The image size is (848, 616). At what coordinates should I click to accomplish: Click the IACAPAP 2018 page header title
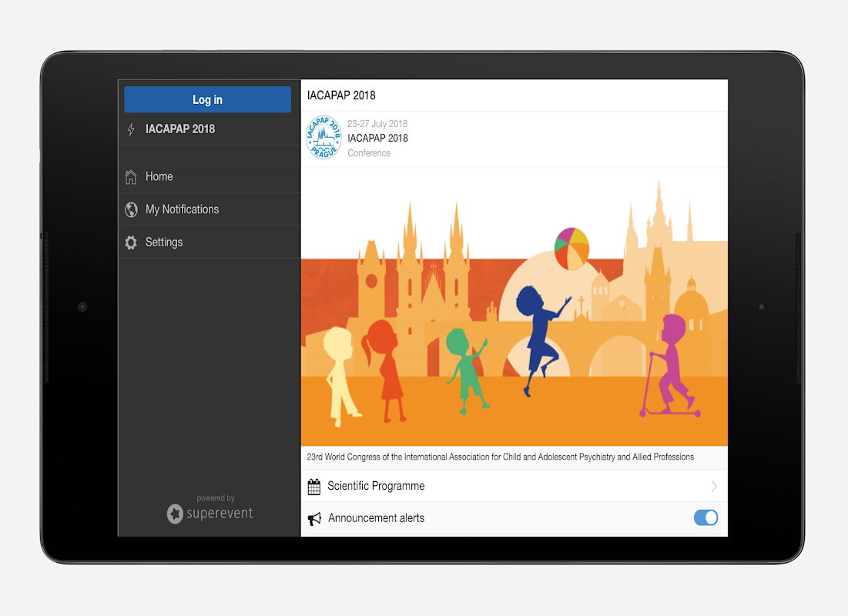click(x=341, y=95)
